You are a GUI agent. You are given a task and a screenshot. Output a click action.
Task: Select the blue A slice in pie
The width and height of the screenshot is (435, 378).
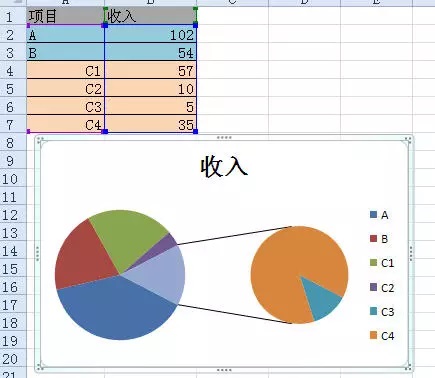[x=117, y=310]
